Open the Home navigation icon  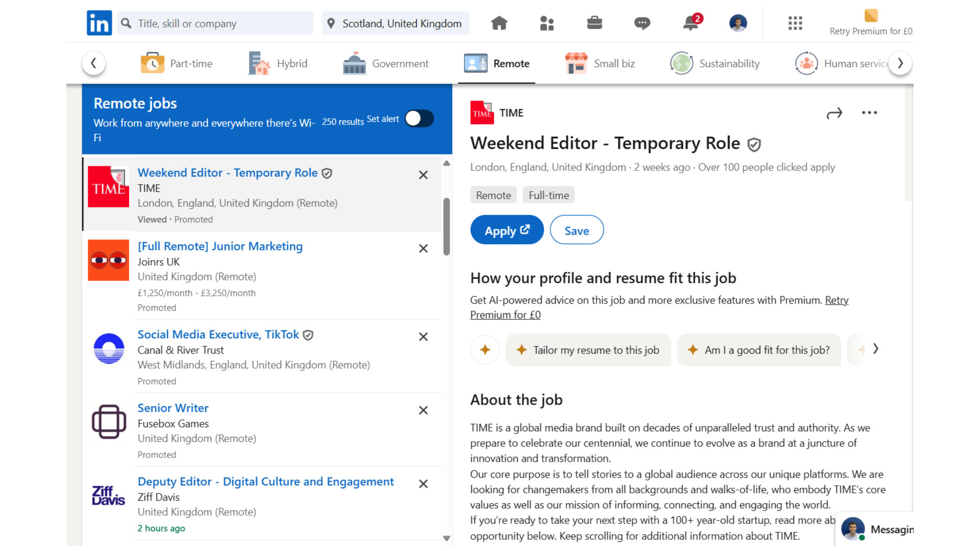click(499, 22)
